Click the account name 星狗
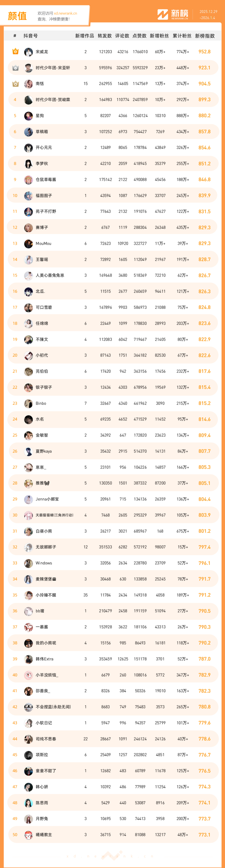Screen dimensions: 225x868 coord(40,116)
